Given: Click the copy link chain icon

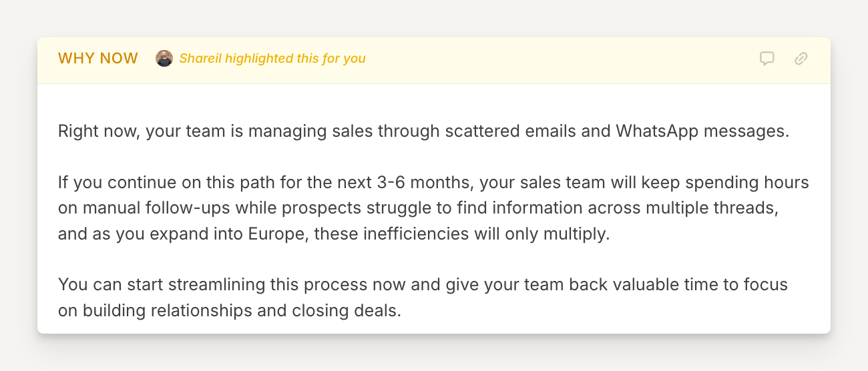Looking at the screenshot, I should pos(801,59).
